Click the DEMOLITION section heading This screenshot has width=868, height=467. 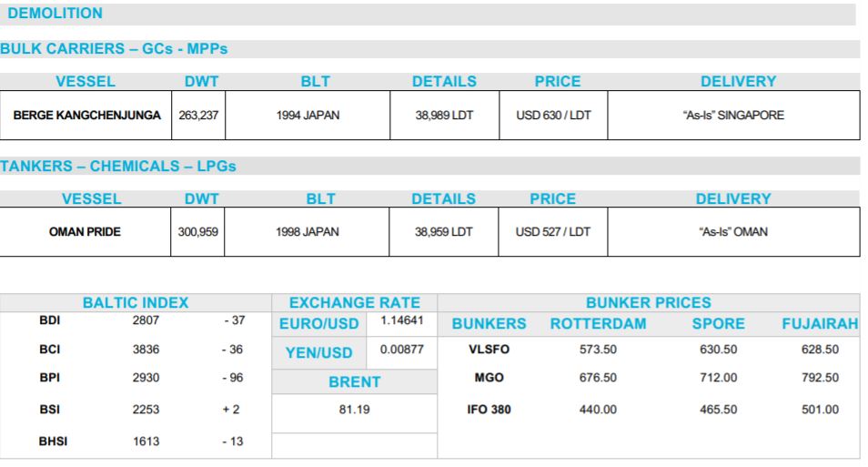[x=55, y=14]
